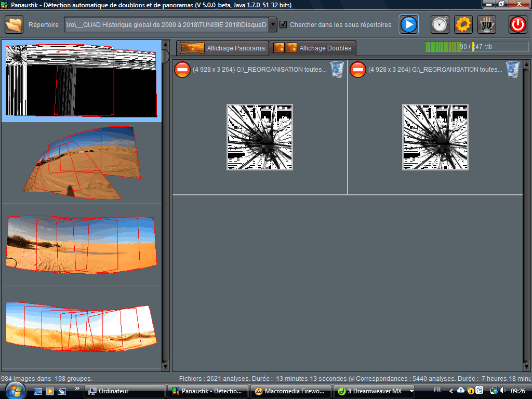Click the memory usage bar showing 90 / 247 Mb
This screenshot has height=399, width=532.
[x=476, y=47]
